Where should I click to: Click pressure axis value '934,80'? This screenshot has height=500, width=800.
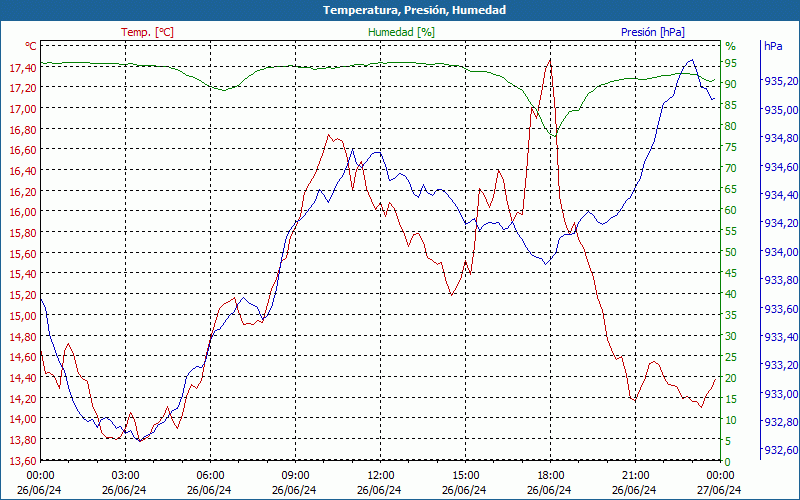(x=781, y=138)
